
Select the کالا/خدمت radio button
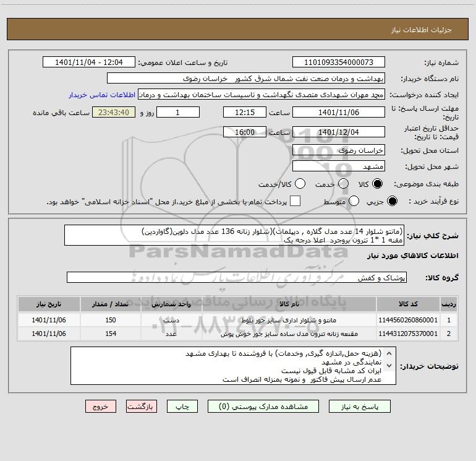(x=300, y=184)
